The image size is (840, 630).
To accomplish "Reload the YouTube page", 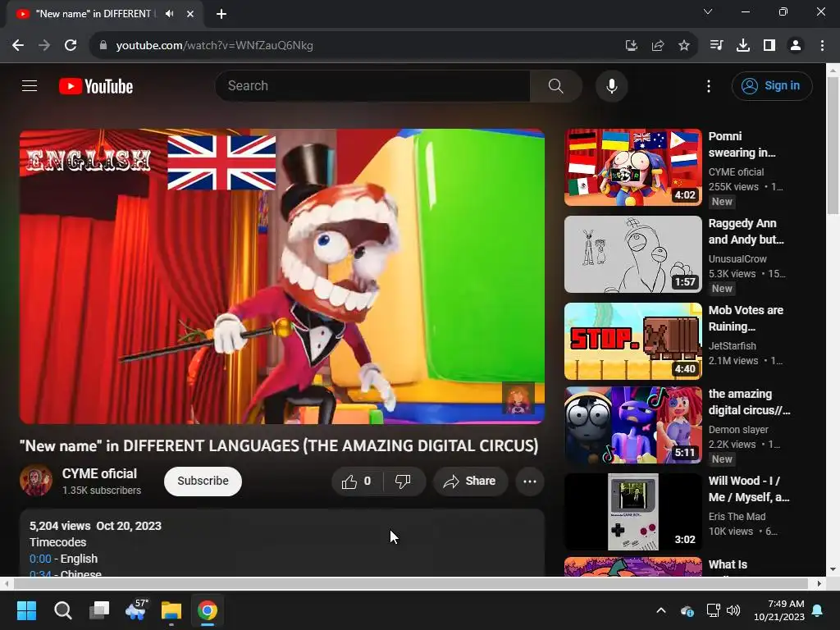I will coord(71,46).
